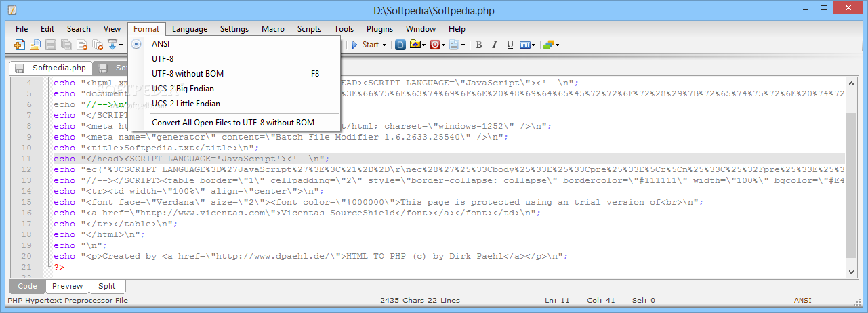Click the HTML tag toolbar icon
Screen dimensions: 868x313
point(525,45)
